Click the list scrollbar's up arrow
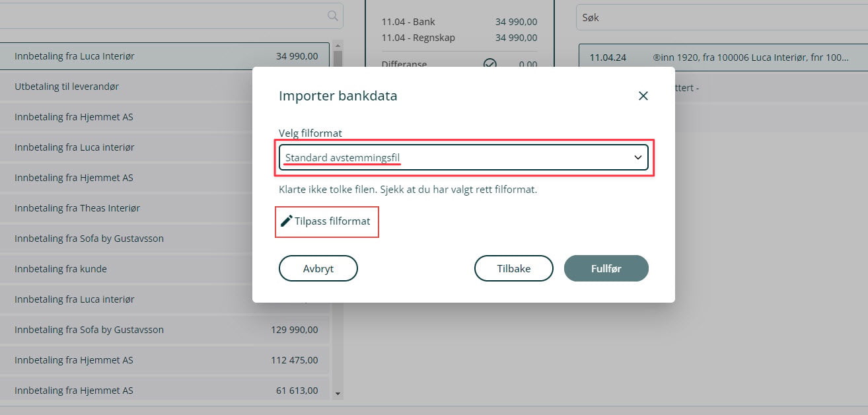The height and width of the screenshot is (415, 868). point(338,46)
